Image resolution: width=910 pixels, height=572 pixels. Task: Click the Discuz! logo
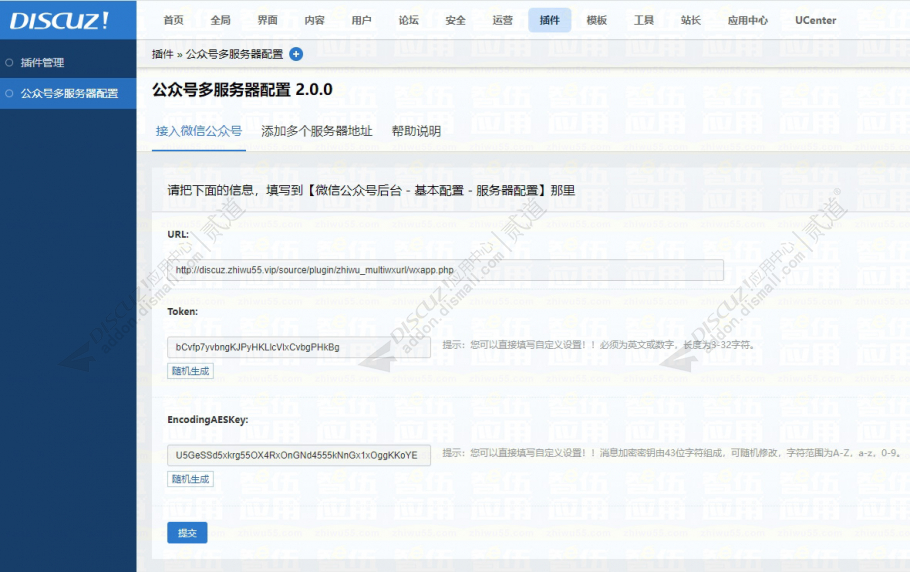click(59, 20)
